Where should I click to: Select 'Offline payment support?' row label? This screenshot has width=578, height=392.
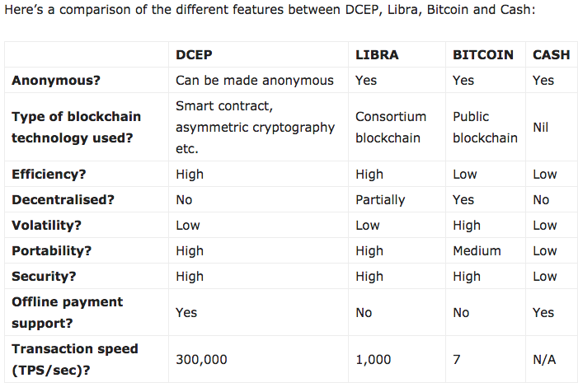pyautogui.click(x=68, y=312)
